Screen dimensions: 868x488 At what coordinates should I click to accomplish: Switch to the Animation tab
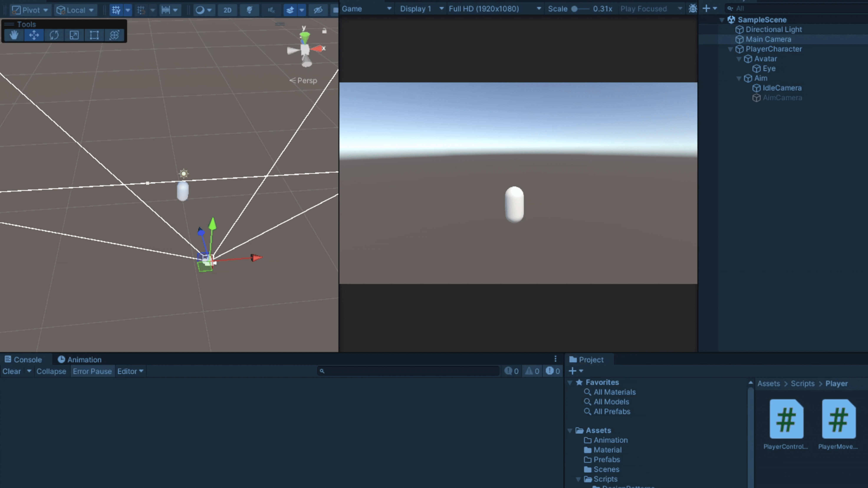tap(79, 359)
